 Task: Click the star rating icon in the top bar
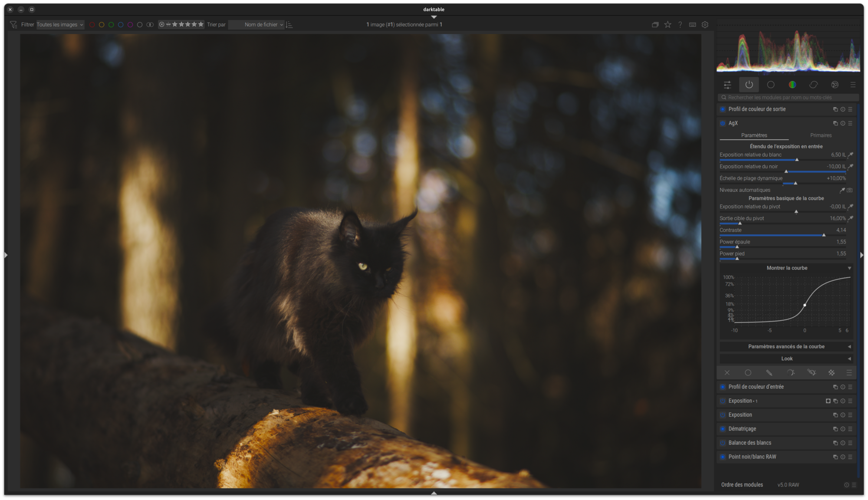[x=667, y=25]
